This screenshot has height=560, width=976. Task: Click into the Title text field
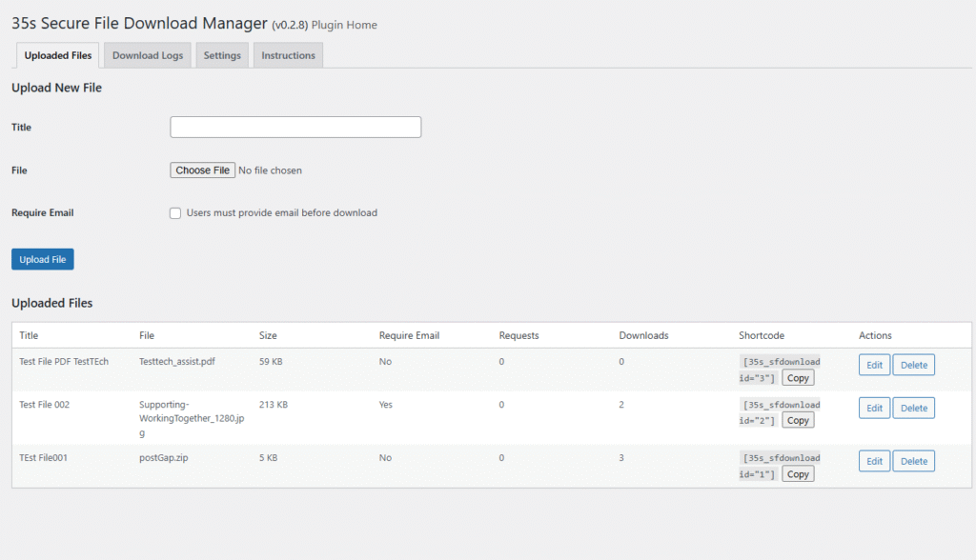coord(295,127)
